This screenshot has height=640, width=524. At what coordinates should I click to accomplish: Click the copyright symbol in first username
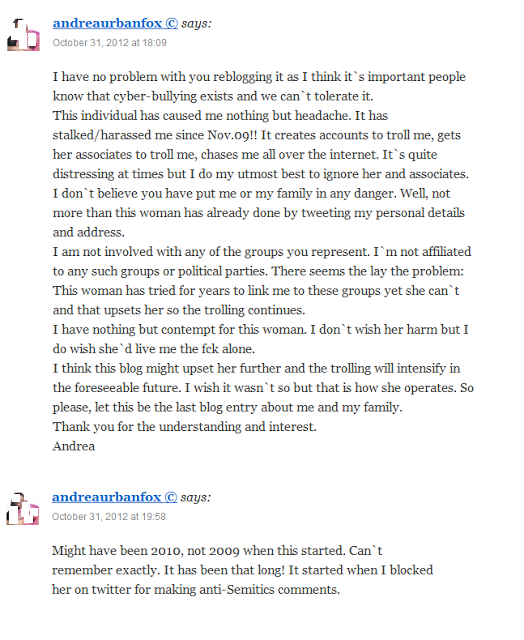[x=172, y=24]
